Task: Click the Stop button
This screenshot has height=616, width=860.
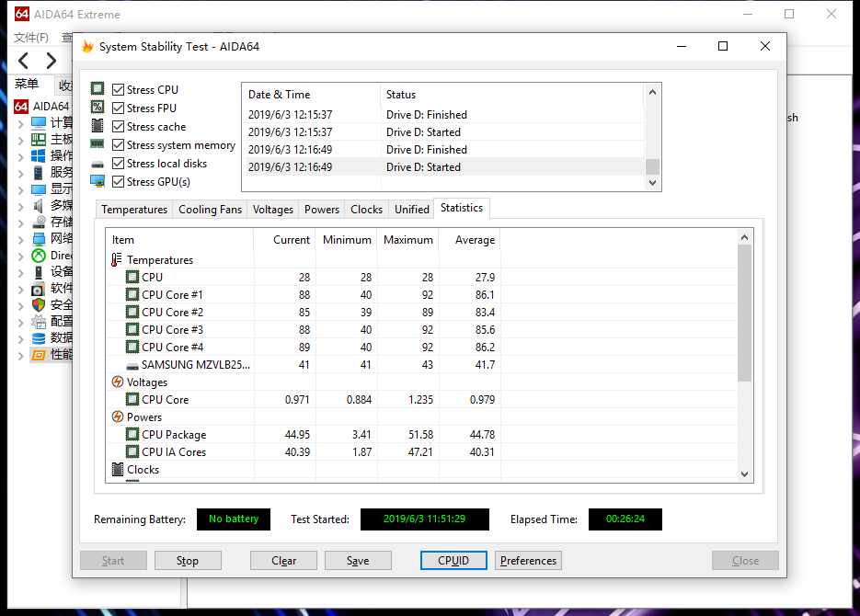Action: point(188,561)
